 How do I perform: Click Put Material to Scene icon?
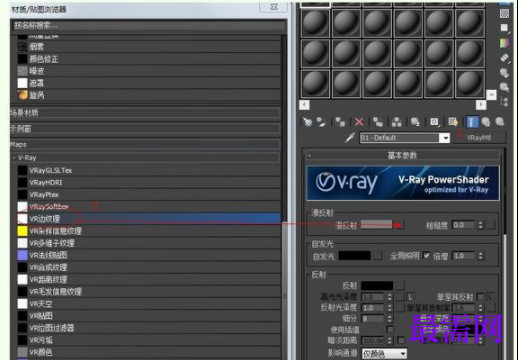(x=321, y=122)
